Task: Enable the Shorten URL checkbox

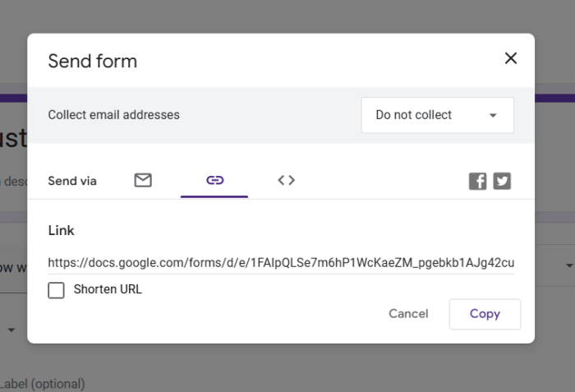Action: point(56,290)
